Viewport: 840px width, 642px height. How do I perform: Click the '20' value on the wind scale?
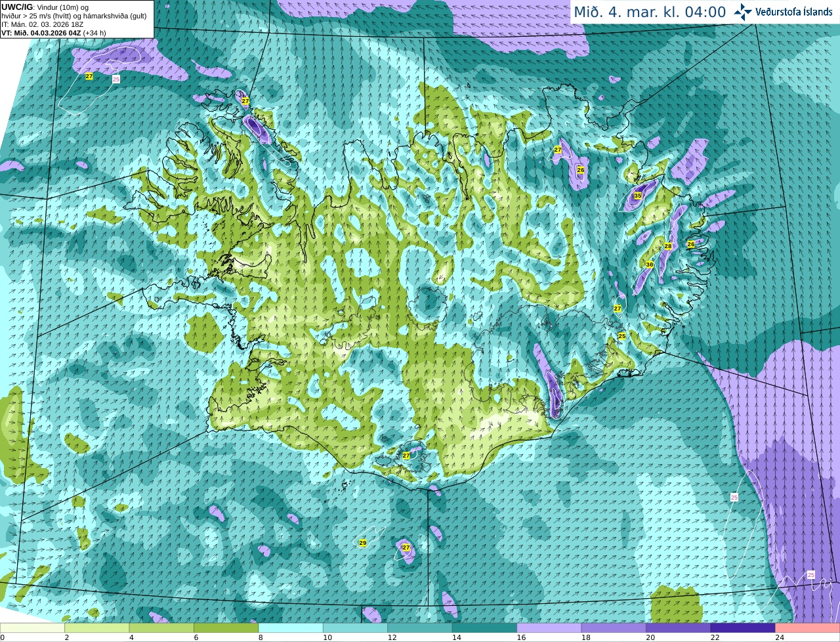651,637
